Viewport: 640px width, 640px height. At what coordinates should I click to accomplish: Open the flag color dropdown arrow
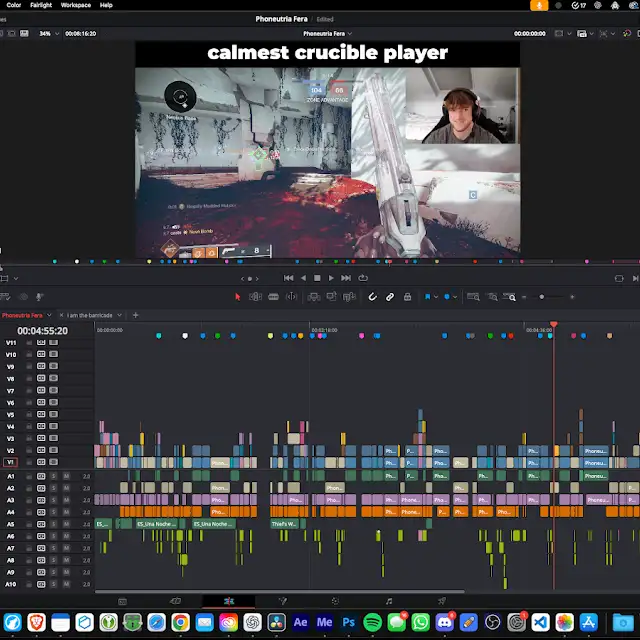coord(436,297)
